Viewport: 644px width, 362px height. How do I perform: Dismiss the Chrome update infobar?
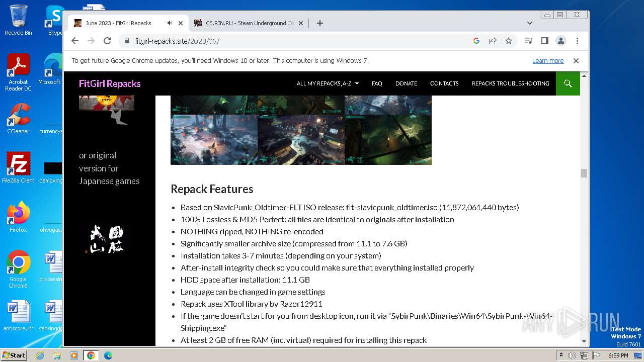[x=576, y=60]
